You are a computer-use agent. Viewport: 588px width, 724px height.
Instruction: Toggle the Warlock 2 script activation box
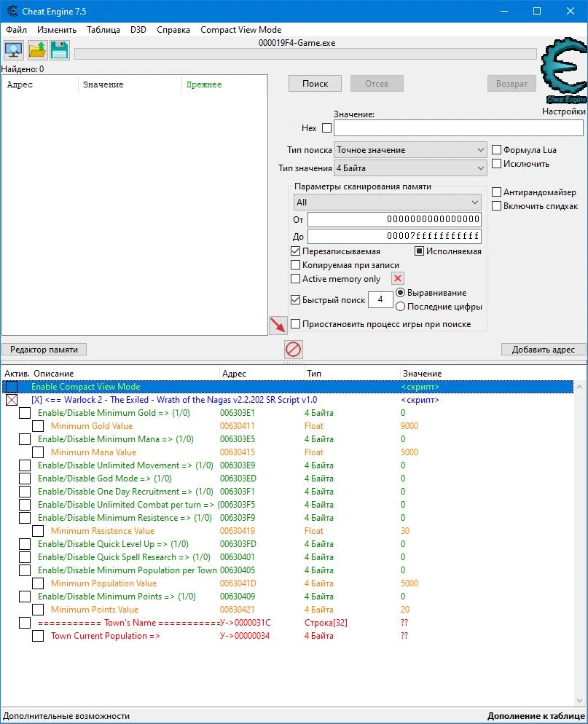point(12,400)
